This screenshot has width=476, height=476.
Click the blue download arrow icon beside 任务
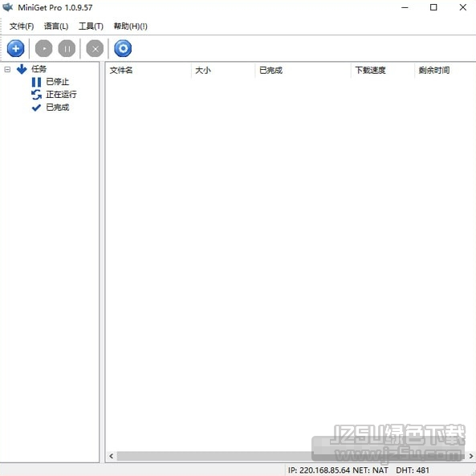(x=22, y=69)
